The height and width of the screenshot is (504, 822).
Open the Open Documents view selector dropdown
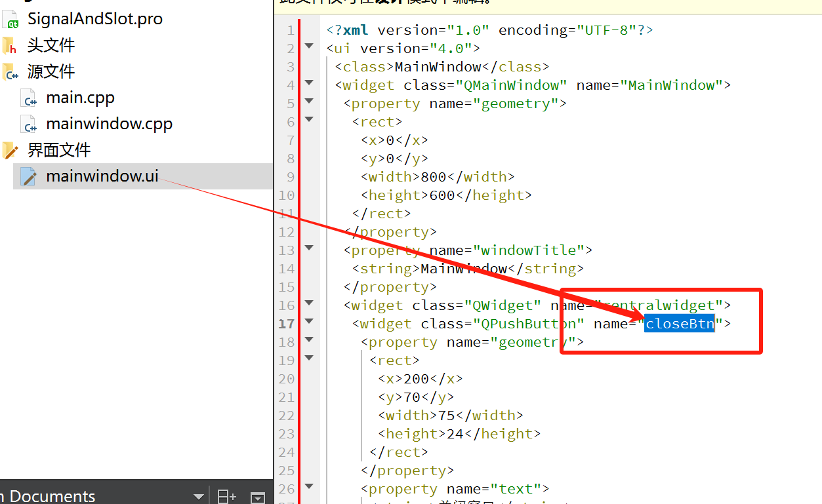coord(198,497)
